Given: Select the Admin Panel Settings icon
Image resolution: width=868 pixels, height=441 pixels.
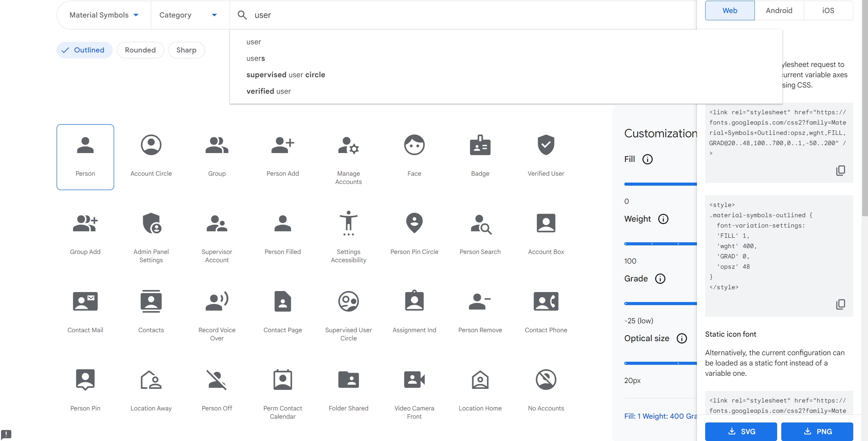Looking at the screenshot, I should [x=151, y=223].
